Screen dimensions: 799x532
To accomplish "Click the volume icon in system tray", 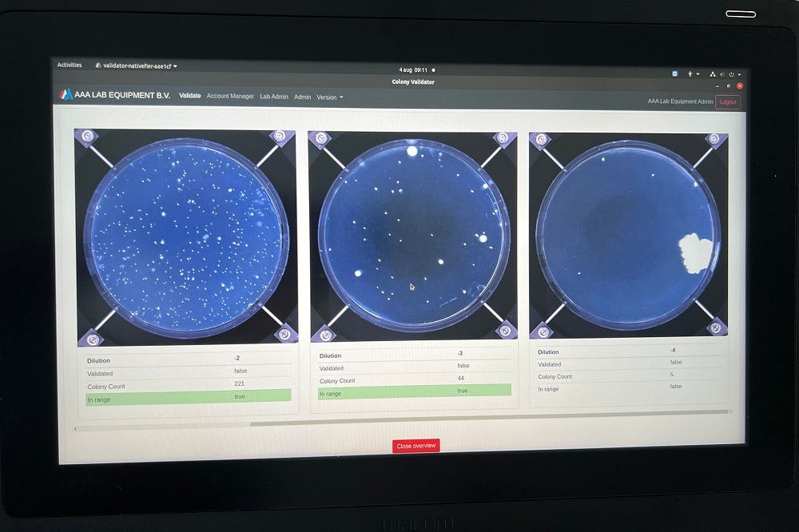I will pyautogui.click(x=721, y=74).
